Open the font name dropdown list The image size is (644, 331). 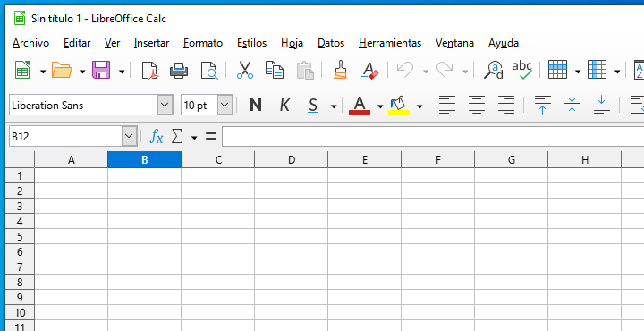(x=165, y=106)
